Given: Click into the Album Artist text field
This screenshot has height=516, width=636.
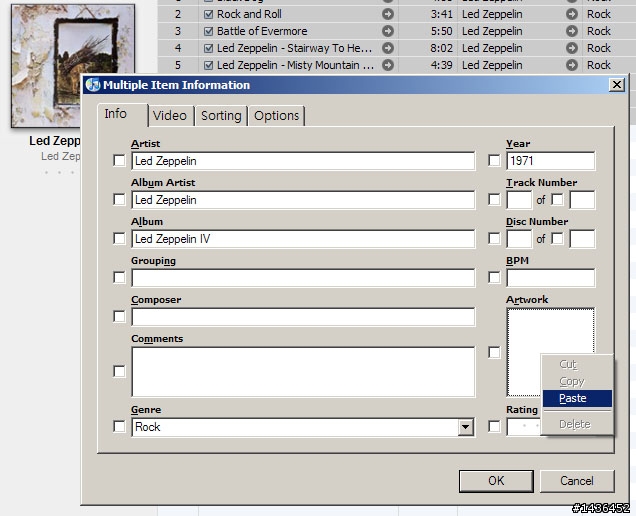Looking at the screenshot, I should point(303,200).
